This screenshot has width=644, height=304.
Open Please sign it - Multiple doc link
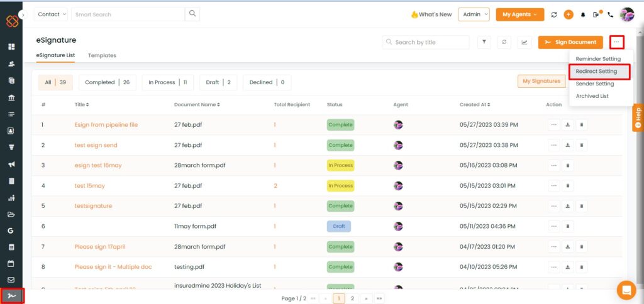coord(113,267)
